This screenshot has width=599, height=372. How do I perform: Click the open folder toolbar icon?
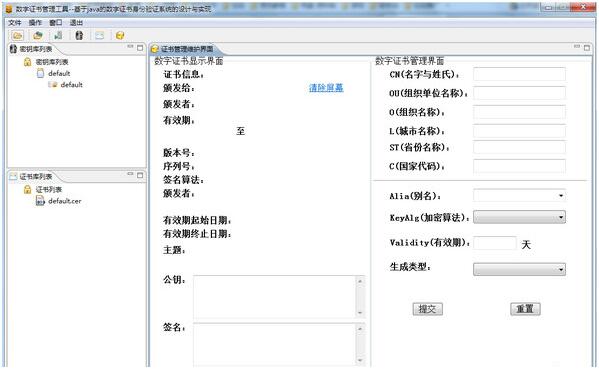(x=17, y=36)
